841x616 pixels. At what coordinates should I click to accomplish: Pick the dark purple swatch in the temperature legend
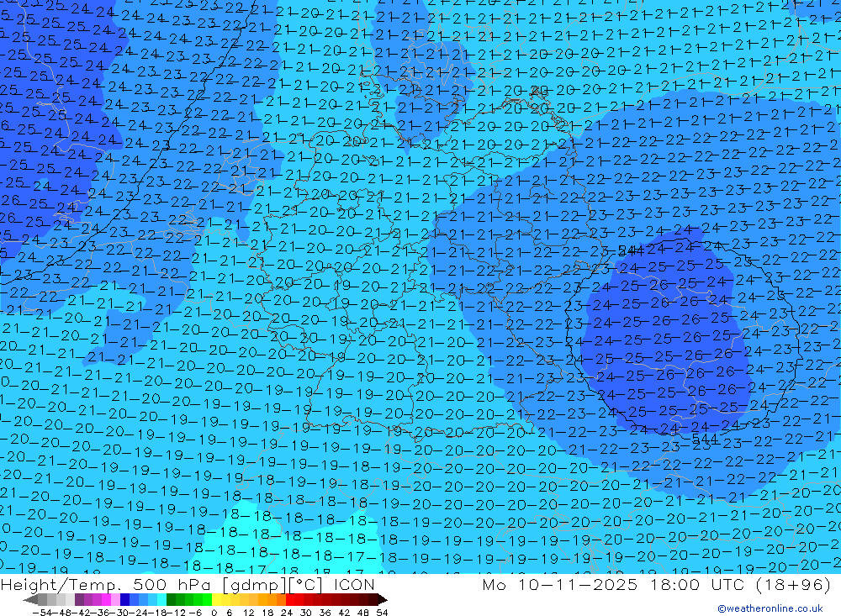tap(79, 599)
